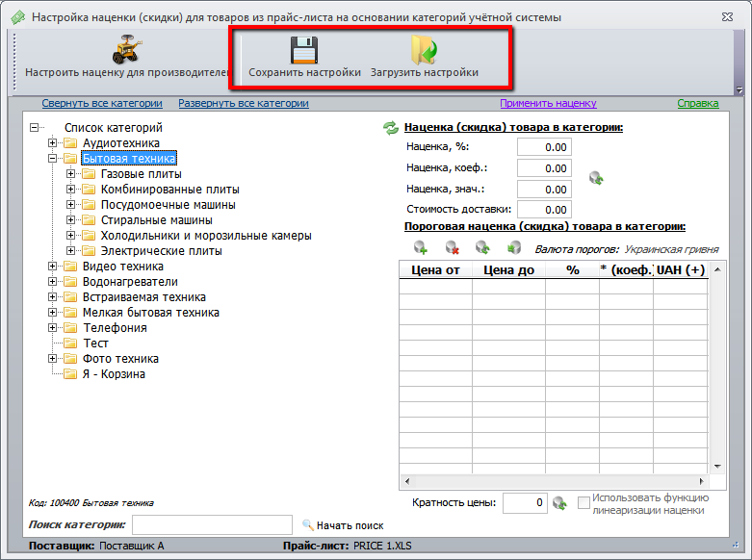
Task: Open the Справка help link
Action: click(698, 103)
